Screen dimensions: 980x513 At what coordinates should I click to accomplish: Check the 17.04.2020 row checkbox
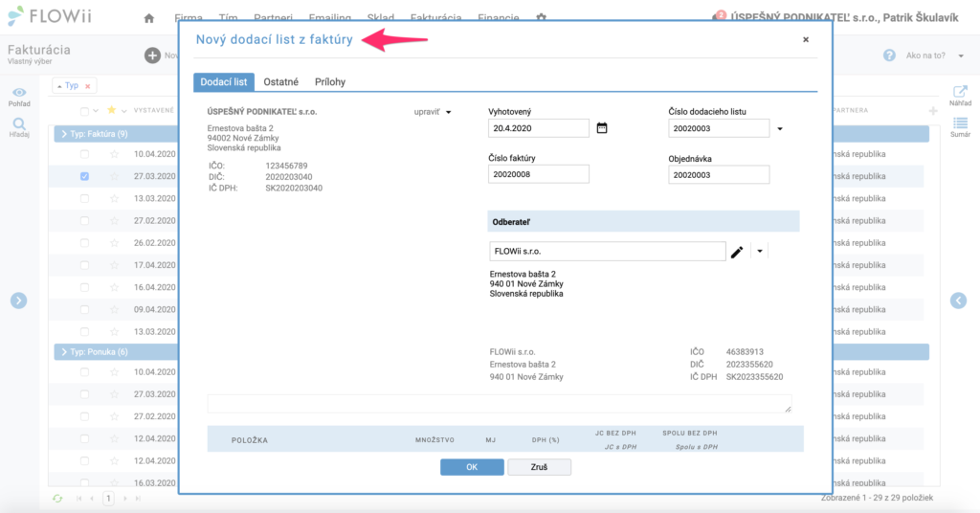[x=84, y=265]
